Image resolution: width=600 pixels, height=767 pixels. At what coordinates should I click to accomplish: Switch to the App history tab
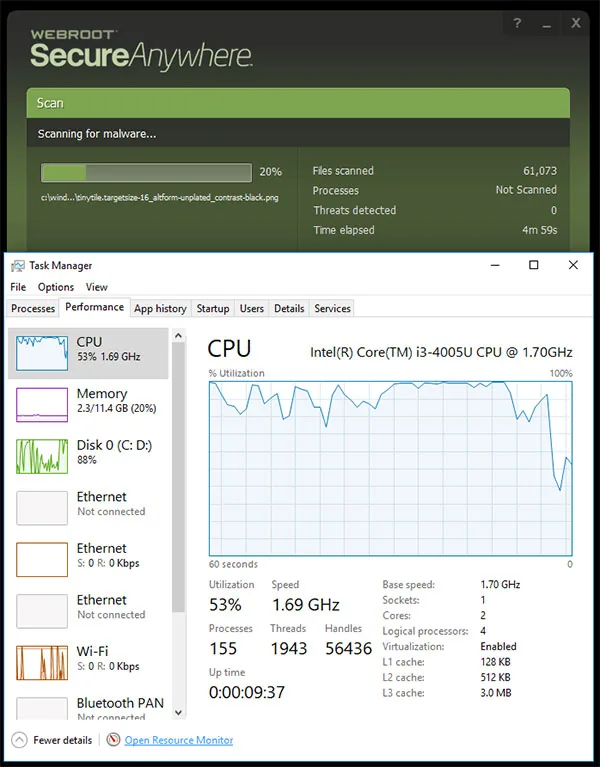click(160, 308)
